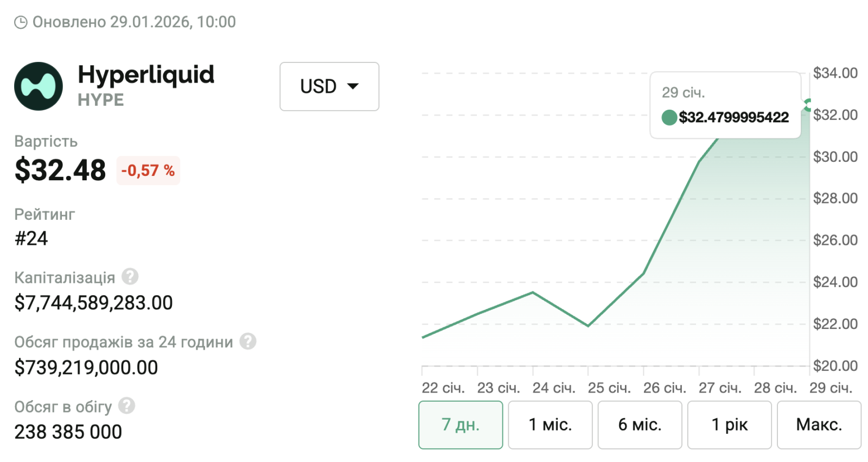
Task: Click the 24 січ. peak on chart line
Action: coord(533,293)
